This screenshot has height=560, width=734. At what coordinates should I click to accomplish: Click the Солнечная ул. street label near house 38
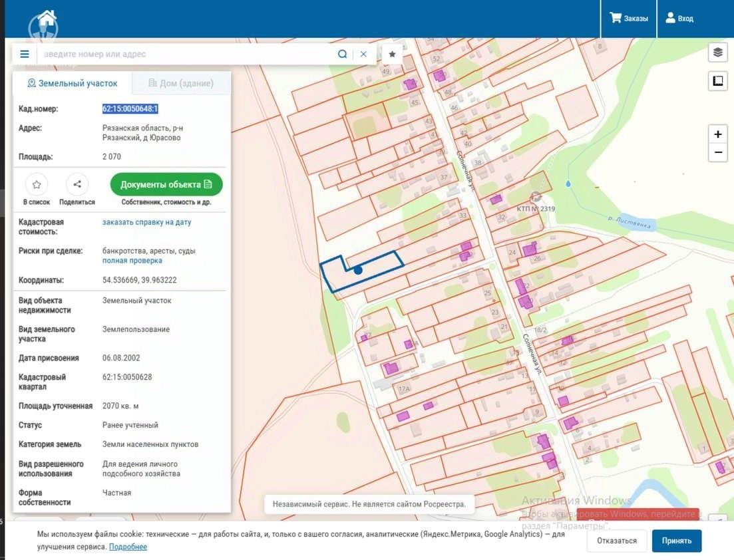(465, 171)
